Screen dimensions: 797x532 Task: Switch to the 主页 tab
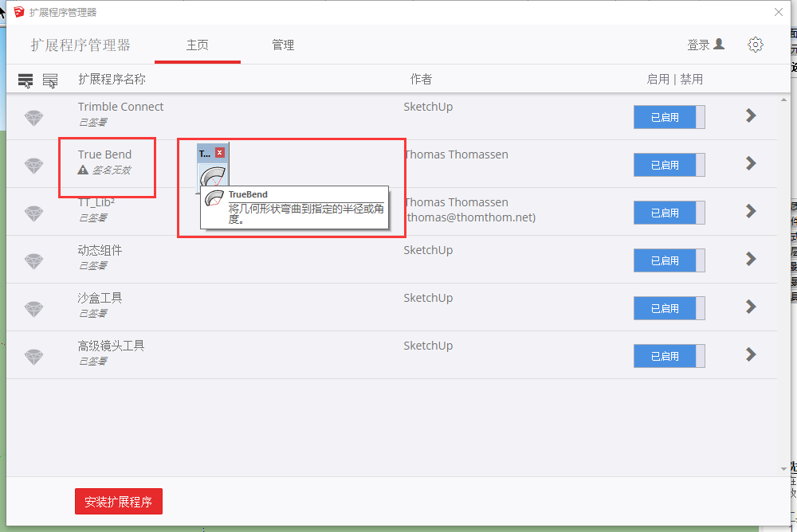click(197, 45)
